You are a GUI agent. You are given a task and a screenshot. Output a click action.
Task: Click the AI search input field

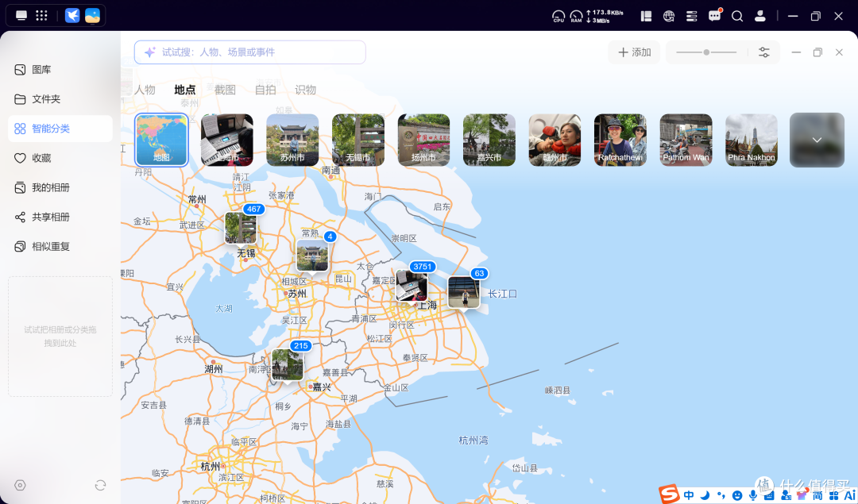pos(250,52)
